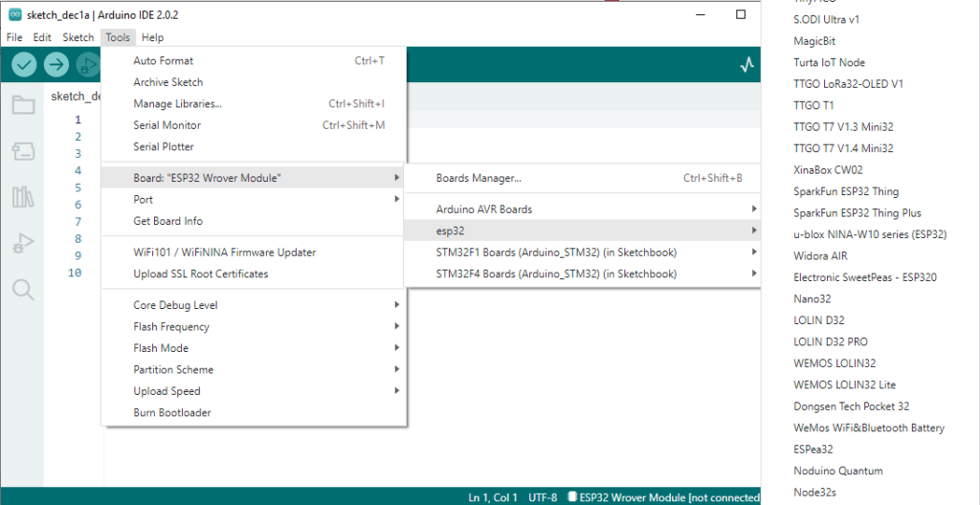Select TTGO T1 board
The width and height of the screenshot is (980, 505).
[x=813, y=105]
